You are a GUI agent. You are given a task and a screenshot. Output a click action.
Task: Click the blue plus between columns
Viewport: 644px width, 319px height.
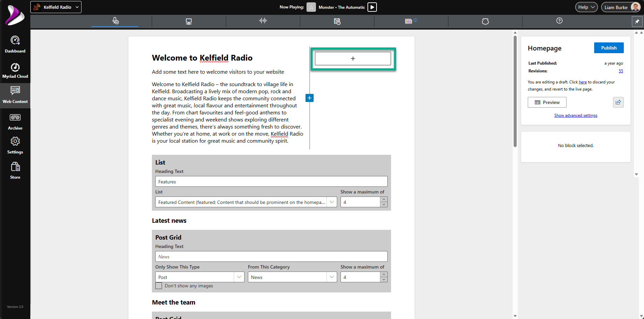point(310,98)
